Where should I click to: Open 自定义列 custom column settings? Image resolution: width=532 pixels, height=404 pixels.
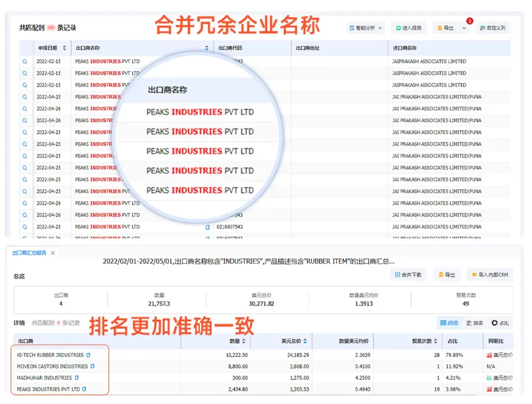point(493,28)
